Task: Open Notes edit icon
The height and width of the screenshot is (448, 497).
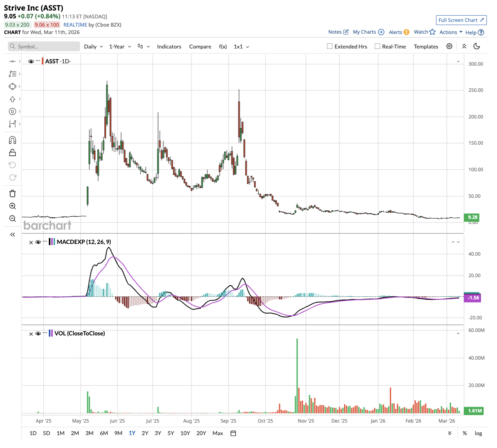Action: click(346, 32)
